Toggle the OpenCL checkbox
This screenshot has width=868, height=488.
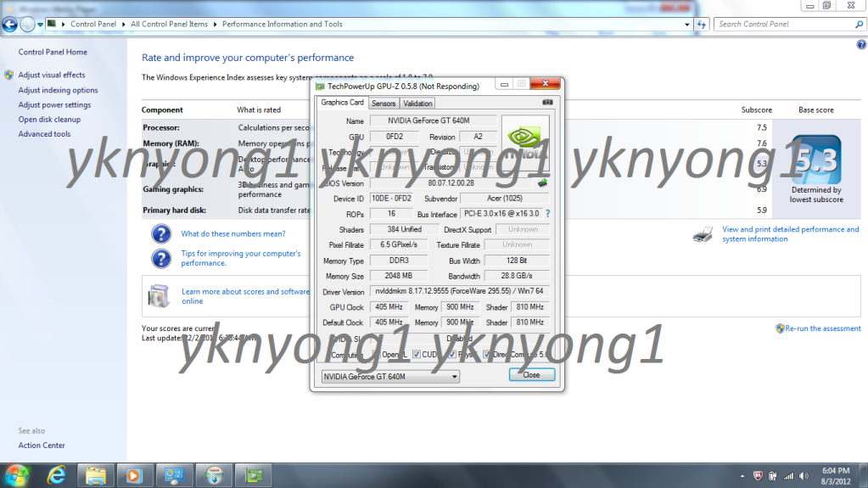coord(377,355)
